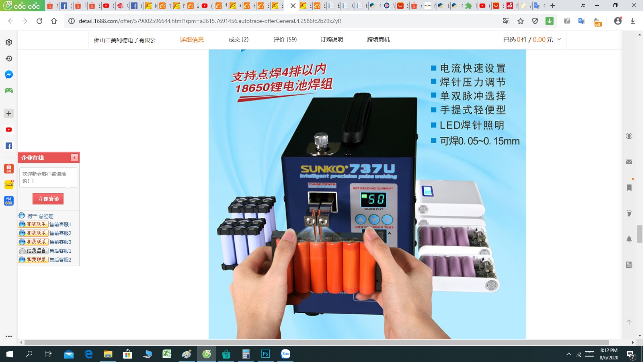Viewport: 644px width, 363px height.
Task: Bookmark this page with the star icon
Action: [x=521, y=21]
